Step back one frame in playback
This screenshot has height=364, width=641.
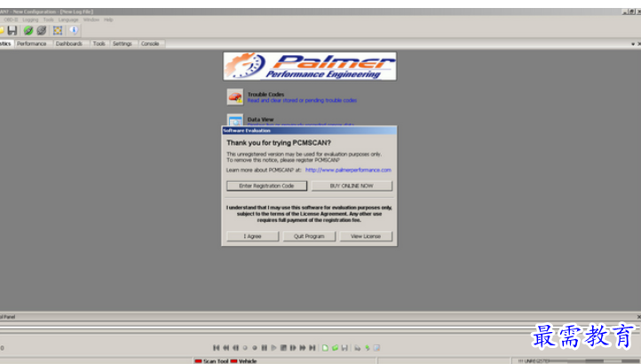point(235,348)
